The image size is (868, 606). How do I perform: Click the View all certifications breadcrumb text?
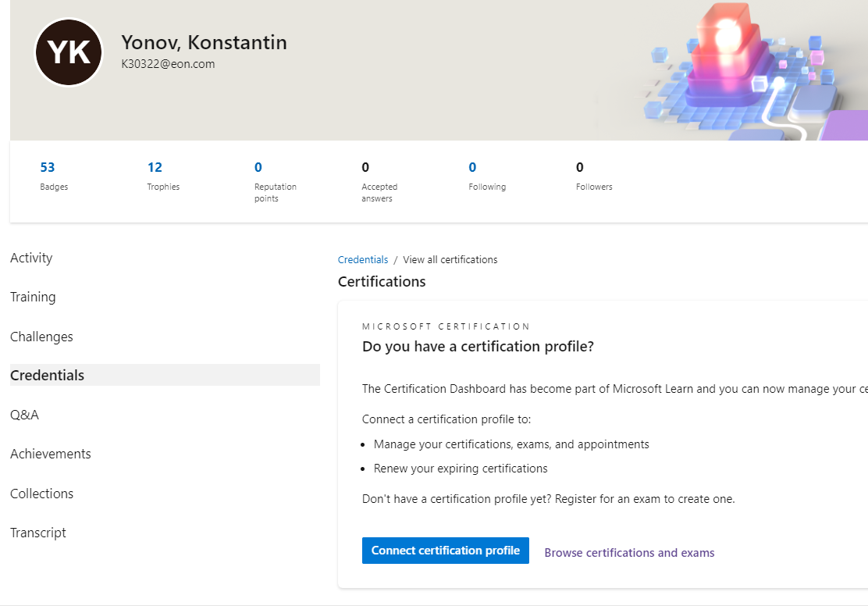tap(450, 260)
